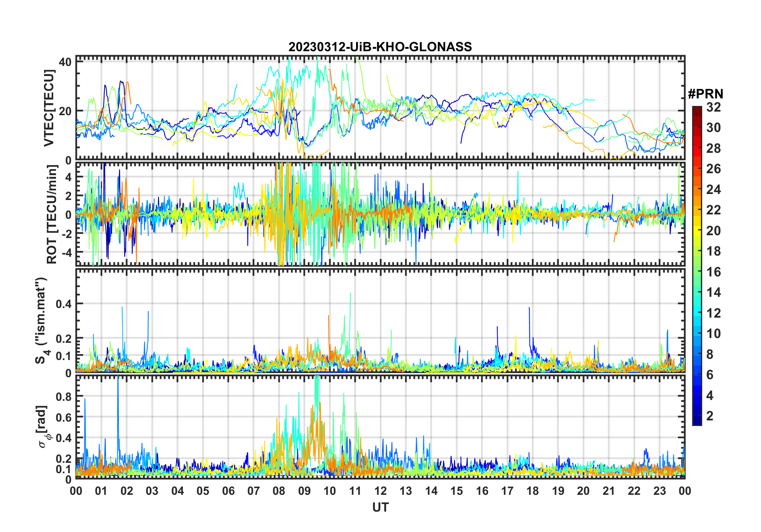Click colorbar tick label 32

coord(713,107)
